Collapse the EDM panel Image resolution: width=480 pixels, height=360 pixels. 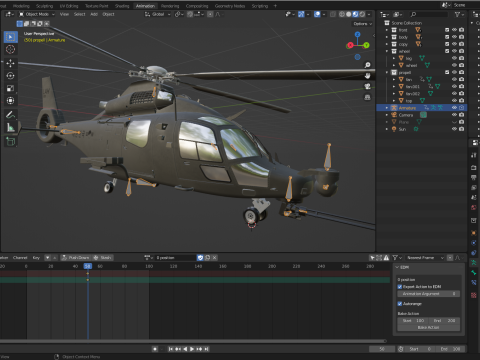[x=397, y=267]
